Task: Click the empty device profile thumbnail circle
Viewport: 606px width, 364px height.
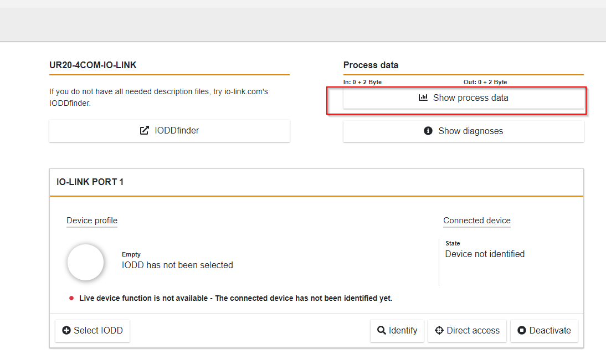Action: pyautogui.click(x=85, y=262)
